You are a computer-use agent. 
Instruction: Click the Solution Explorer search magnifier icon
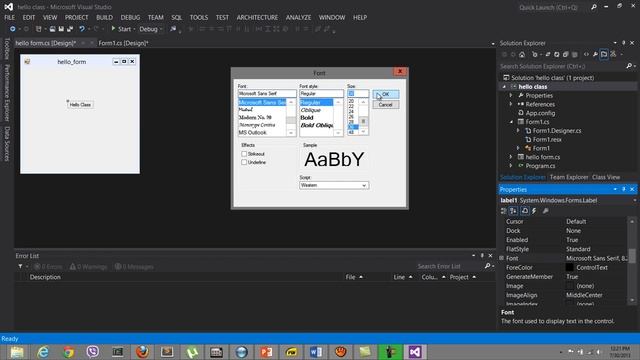(x=629, y=66)
